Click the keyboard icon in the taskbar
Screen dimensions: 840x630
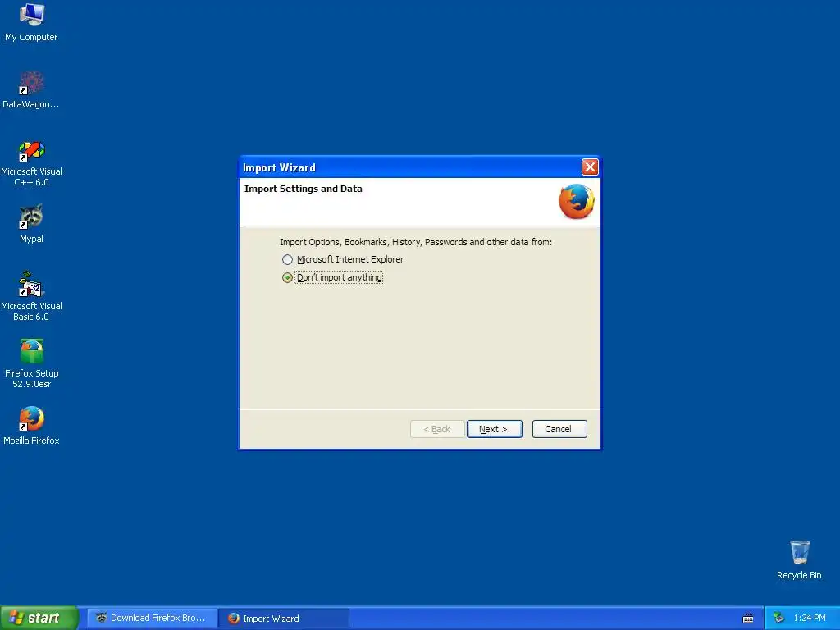[748, 619]
